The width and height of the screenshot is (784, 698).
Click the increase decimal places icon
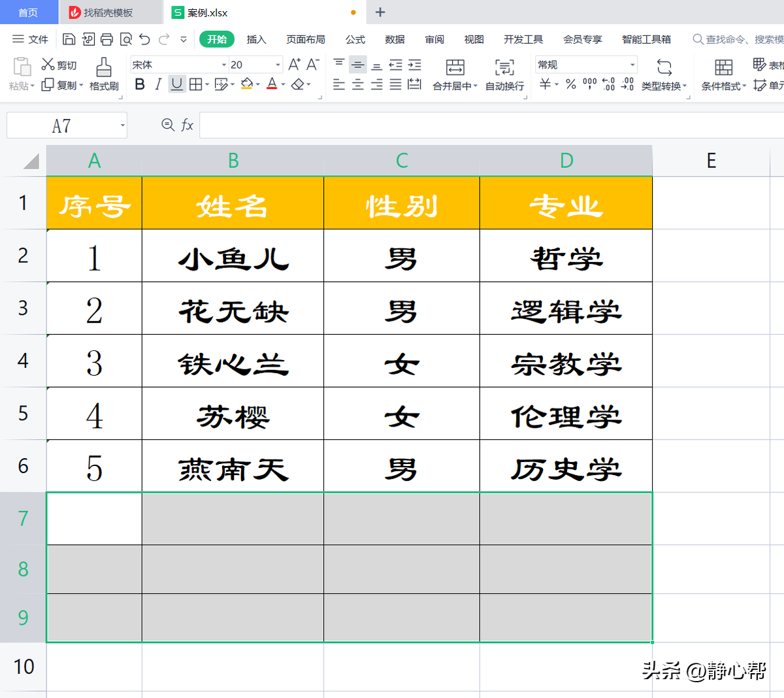[609, 84]
